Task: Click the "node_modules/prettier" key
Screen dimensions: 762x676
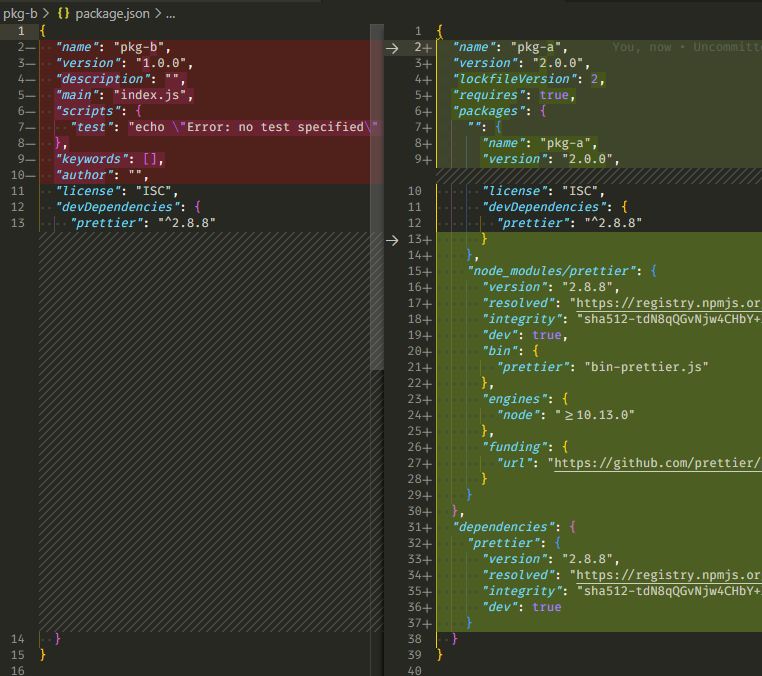Action: 551,271
